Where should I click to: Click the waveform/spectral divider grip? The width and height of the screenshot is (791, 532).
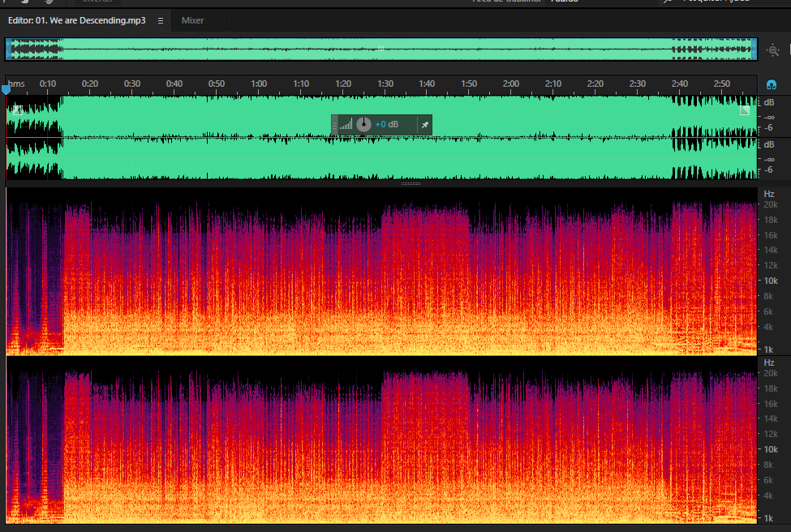pos(411,183)
